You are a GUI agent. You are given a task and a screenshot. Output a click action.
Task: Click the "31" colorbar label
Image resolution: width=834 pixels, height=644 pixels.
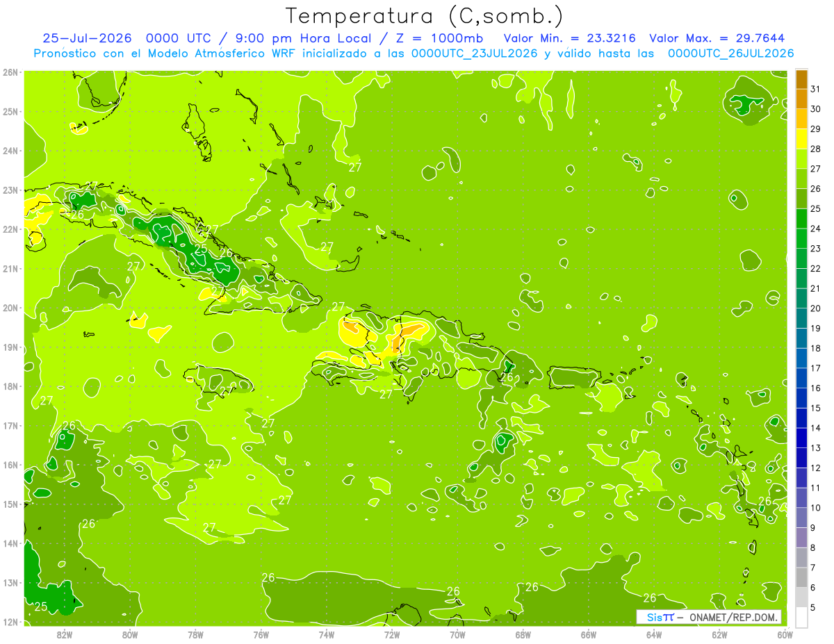click(x=816, y=89)
